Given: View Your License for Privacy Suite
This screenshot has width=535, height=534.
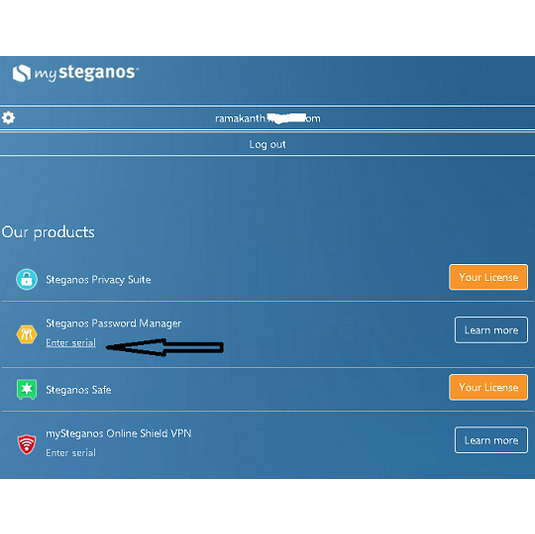Looking at the screenshot, I should coord(488,277).
